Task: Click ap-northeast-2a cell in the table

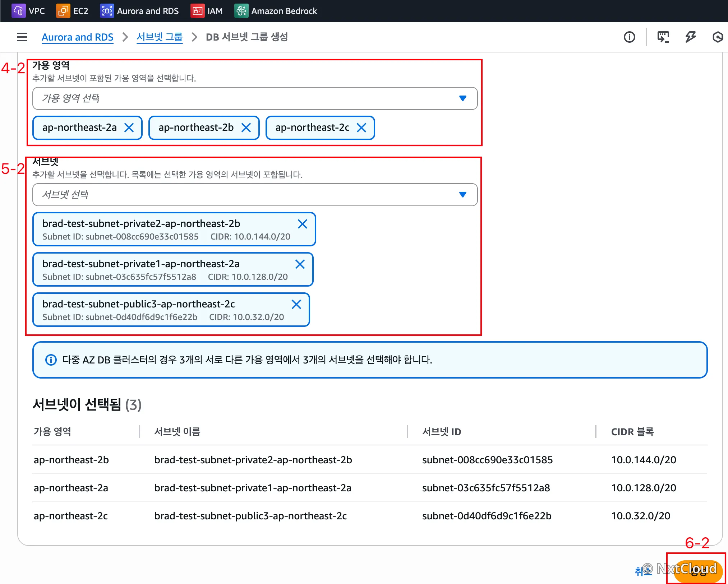Action: click(x=71, y=488)
